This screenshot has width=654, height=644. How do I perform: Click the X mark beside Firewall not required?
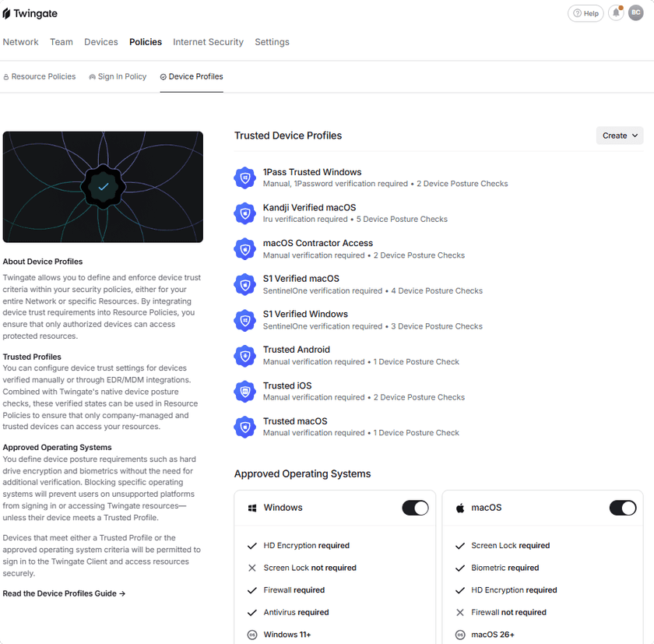click(x=460, y=612)
